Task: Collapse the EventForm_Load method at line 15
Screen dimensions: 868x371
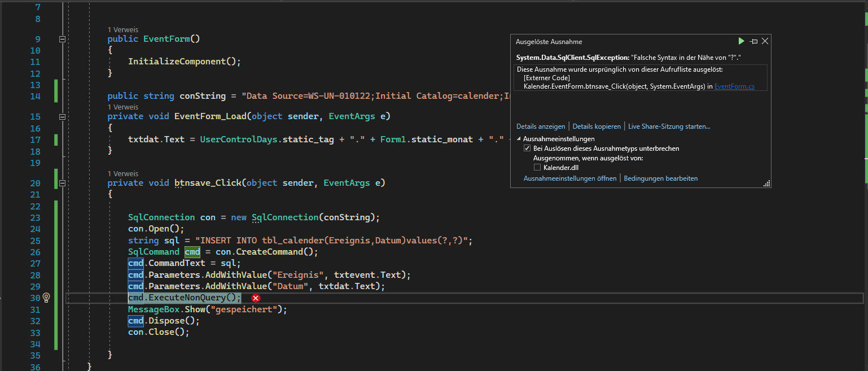Action: tap(62, 116)
